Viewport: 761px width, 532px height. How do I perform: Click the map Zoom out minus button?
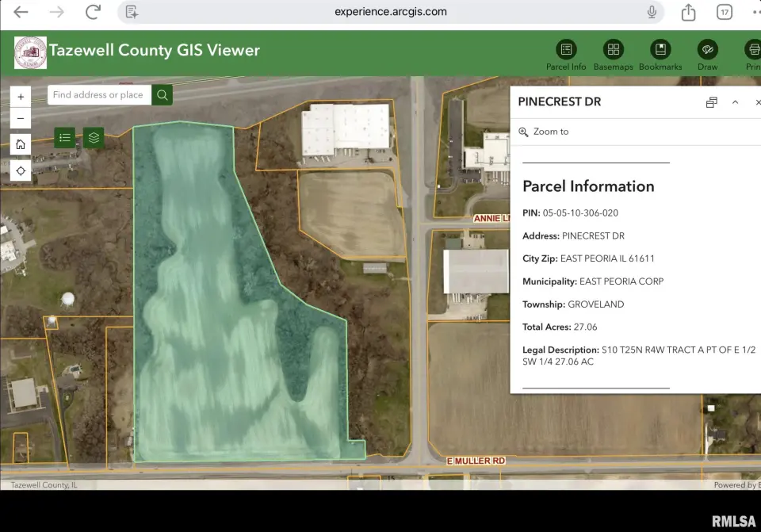[21, 119]
